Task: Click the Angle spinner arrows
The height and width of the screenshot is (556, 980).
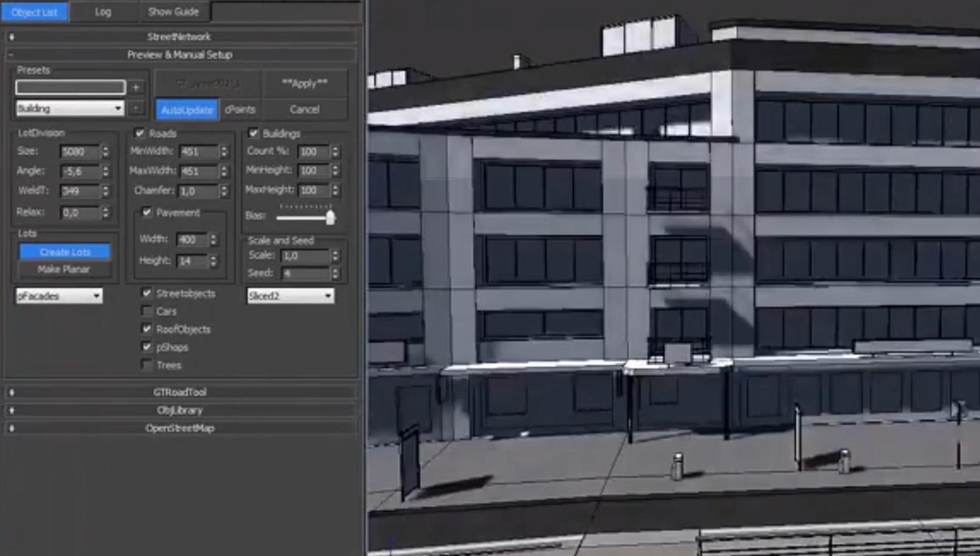Action: click(106, 172)
